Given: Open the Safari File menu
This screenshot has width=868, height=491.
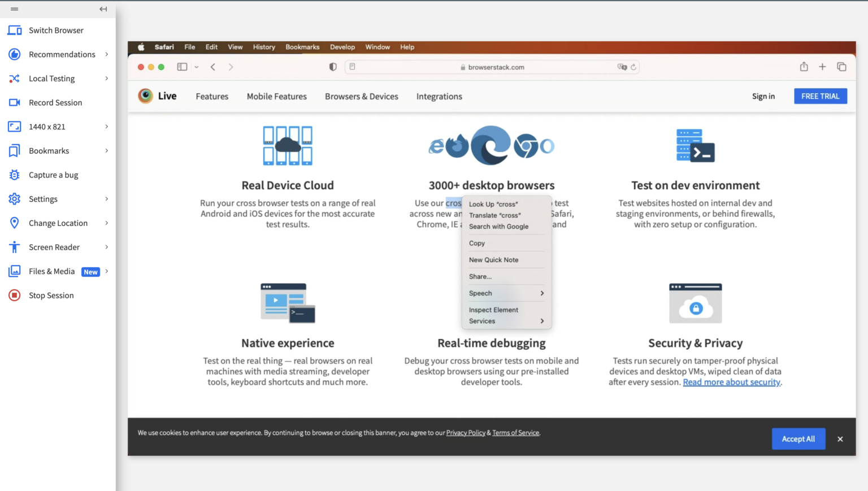Looking at the screenshot, I should [190, 47].
